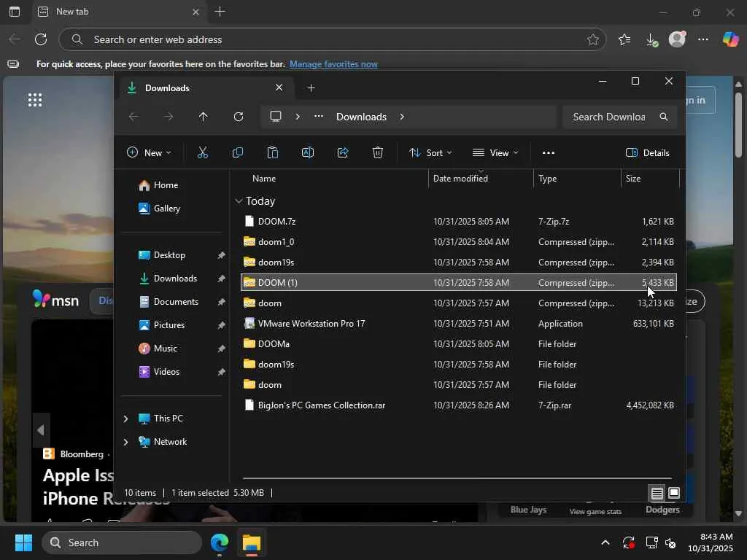Click the Manage favorites now link
This screenshot has height=560, width=747.
[x=333, y=64]
